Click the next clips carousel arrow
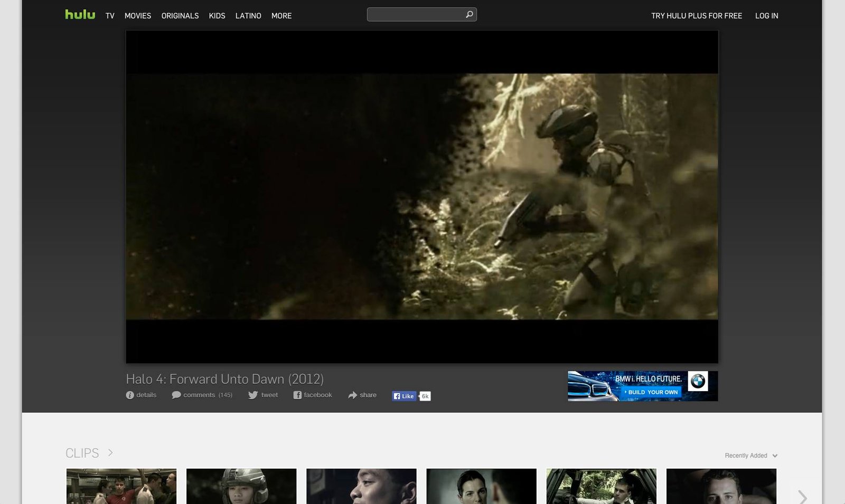This screenshot has width=845, height=504. point(803,497)
